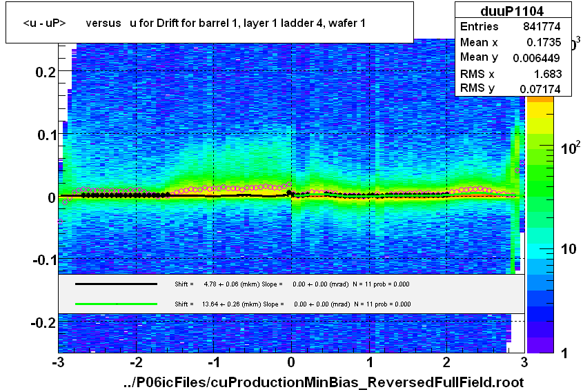Click the plot title '<u - uP> versus u for Drift'
This screenshot has width=583, height=392.
(x=194, y=23)
